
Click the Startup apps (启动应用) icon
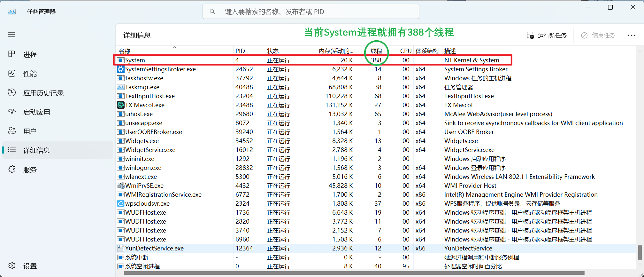[12, 112]
